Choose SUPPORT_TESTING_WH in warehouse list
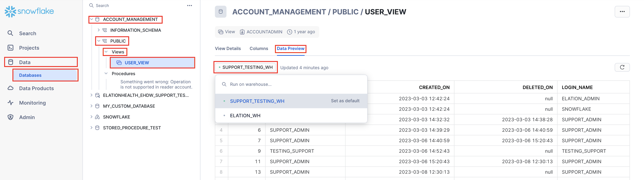Viewport: 644px width, 180px height. click(257, 101)
